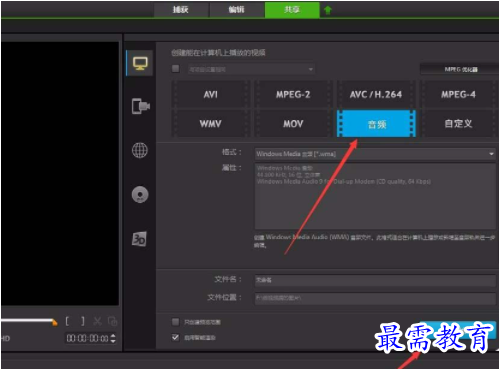The image size is (499, 369).
Task: Uncheck the enabled smart render checkbox
Action: point(175,337)
